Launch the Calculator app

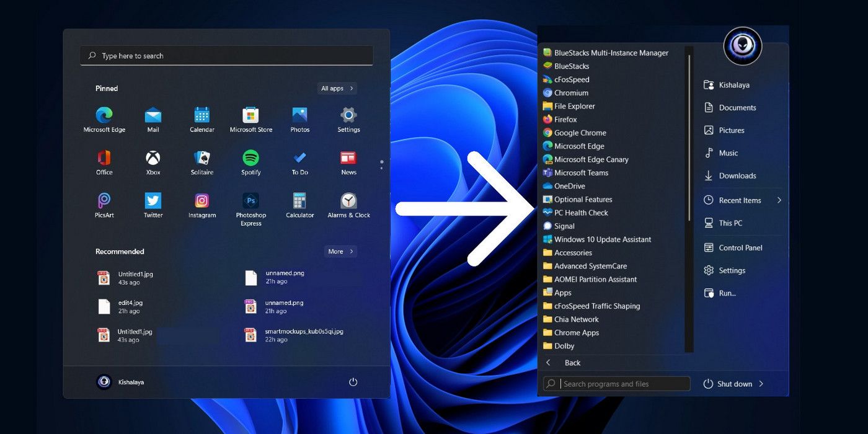point(299,201)
